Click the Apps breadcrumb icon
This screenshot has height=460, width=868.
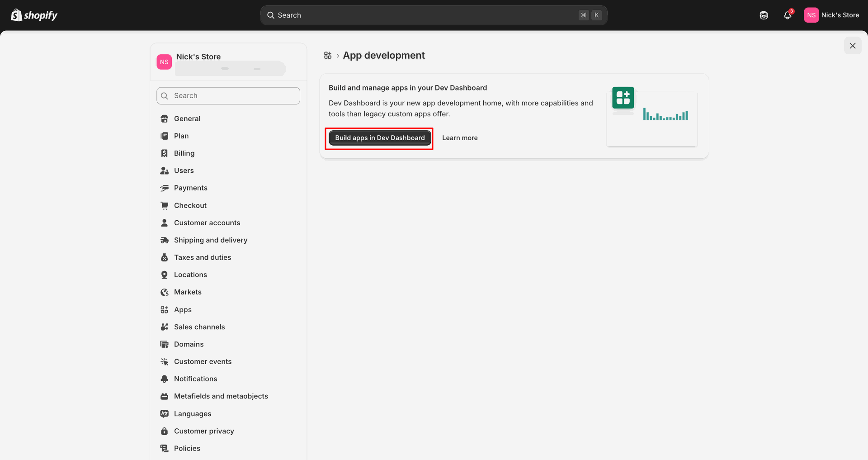tap(328, 55)
